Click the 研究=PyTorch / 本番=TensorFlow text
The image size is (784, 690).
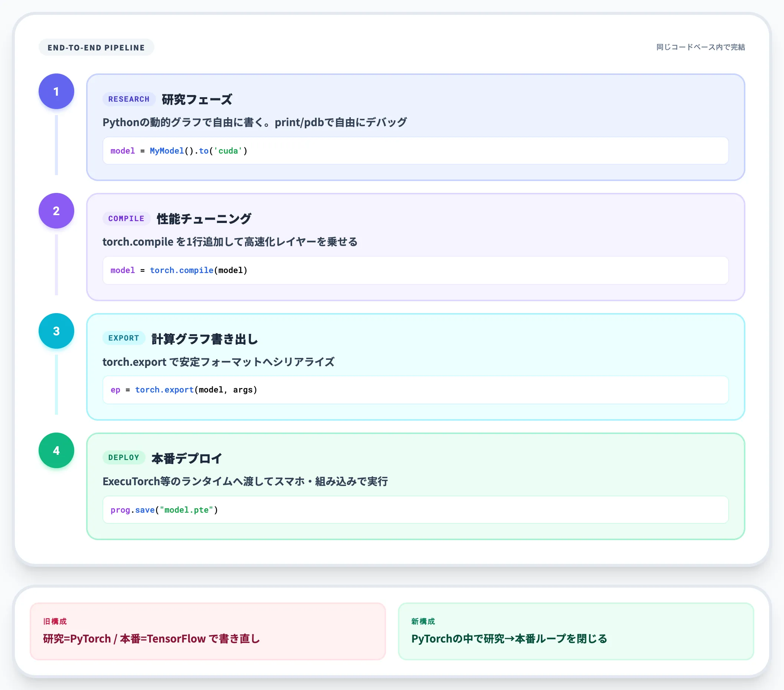(x=151, y=639)
